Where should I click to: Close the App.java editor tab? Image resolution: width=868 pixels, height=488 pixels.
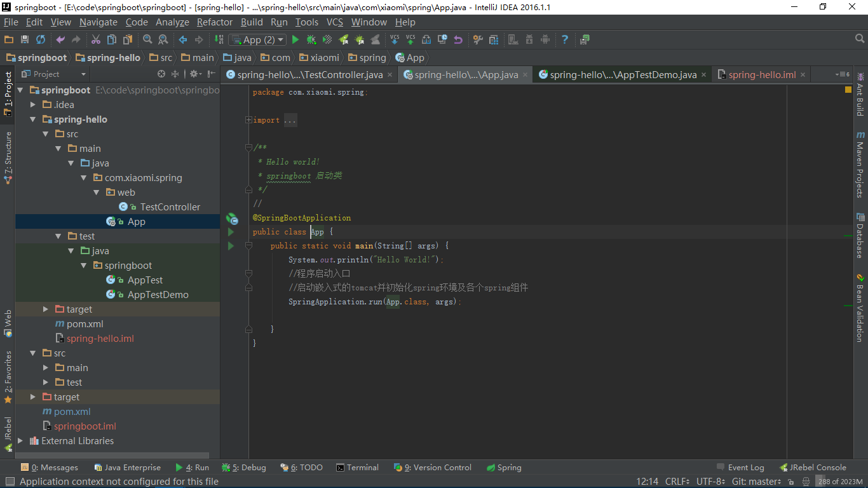click(x=526, y=75)
